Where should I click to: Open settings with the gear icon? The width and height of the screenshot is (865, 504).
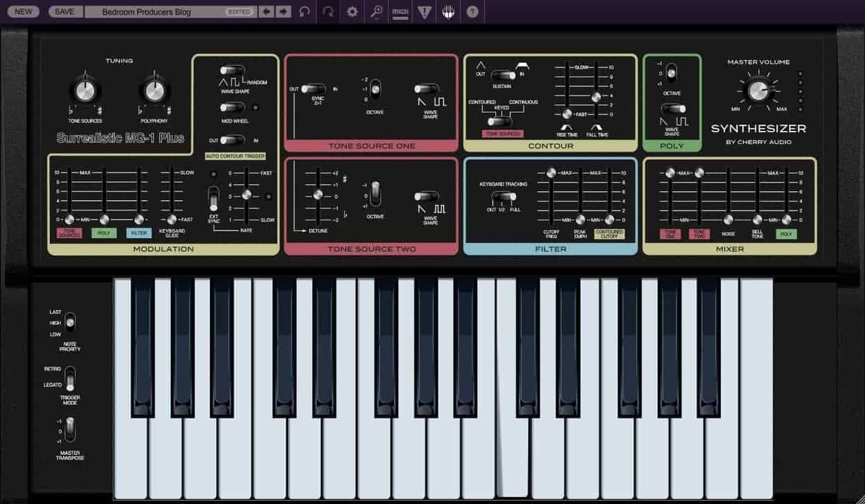click(x=353, y=12)
